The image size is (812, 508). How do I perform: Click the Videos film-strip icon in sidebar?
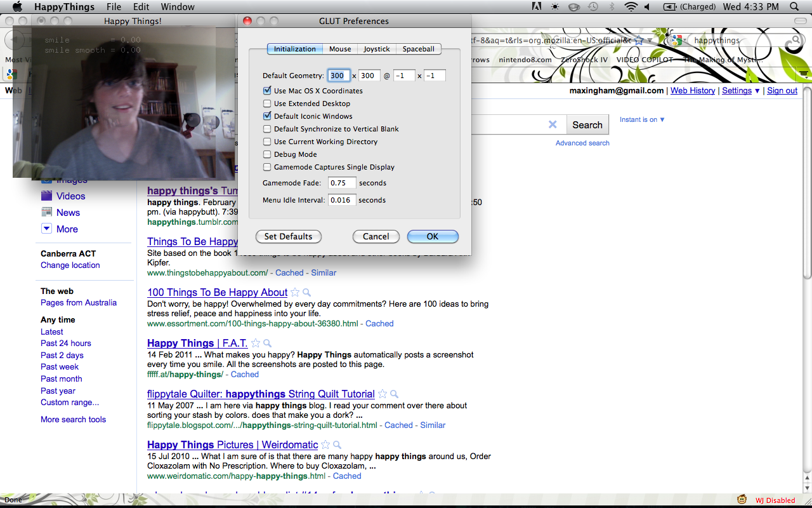[x=46, y=196]
